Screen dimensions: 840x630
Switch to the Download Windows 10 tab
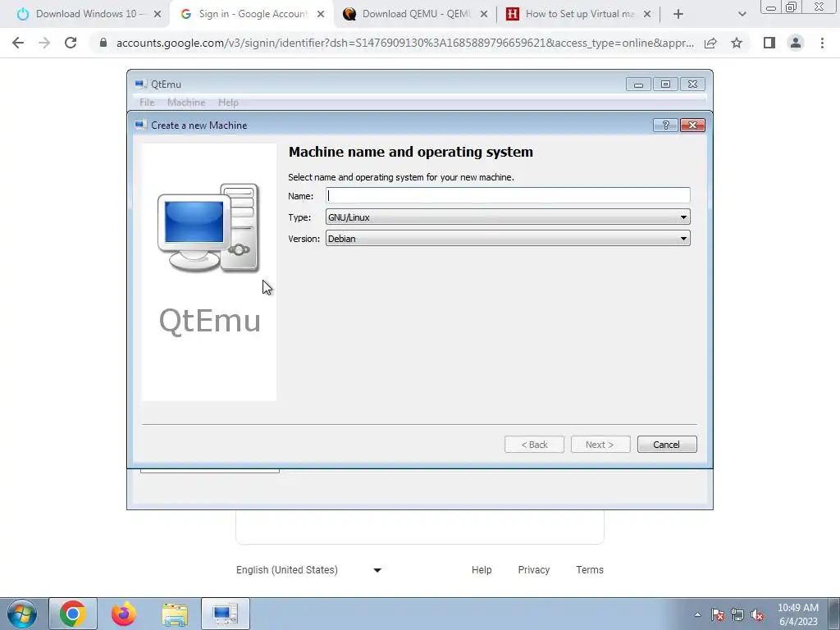click(89, 14)
